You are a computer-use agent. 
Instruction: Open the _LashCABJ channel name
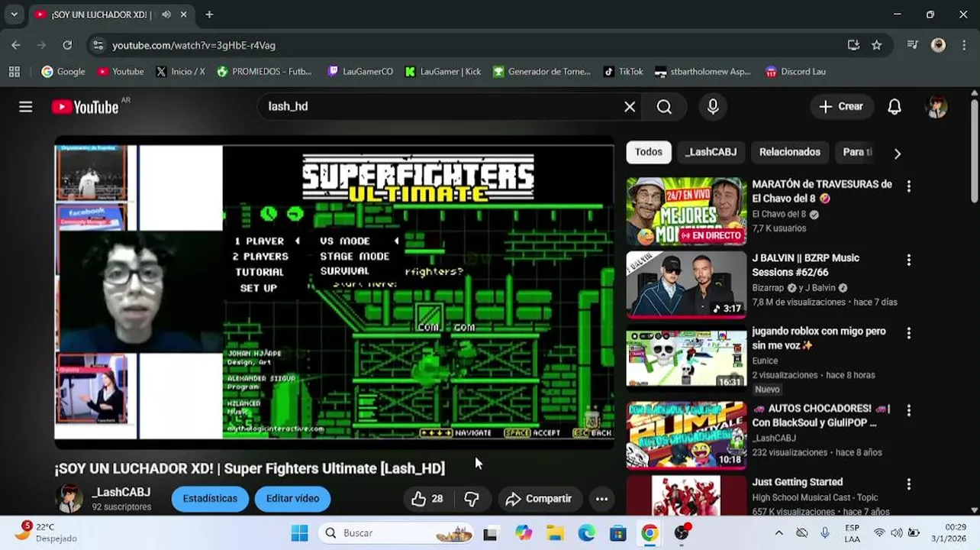coord(121,492)
